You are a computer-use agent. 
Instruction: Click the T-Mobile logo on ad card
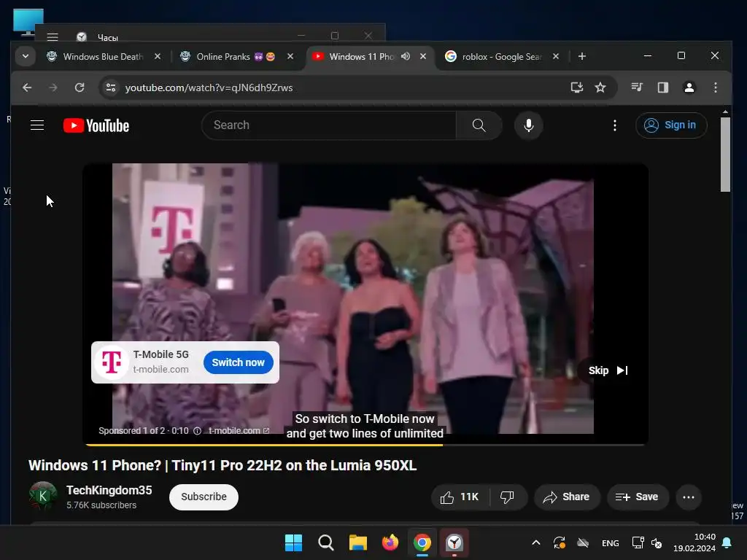112,362
